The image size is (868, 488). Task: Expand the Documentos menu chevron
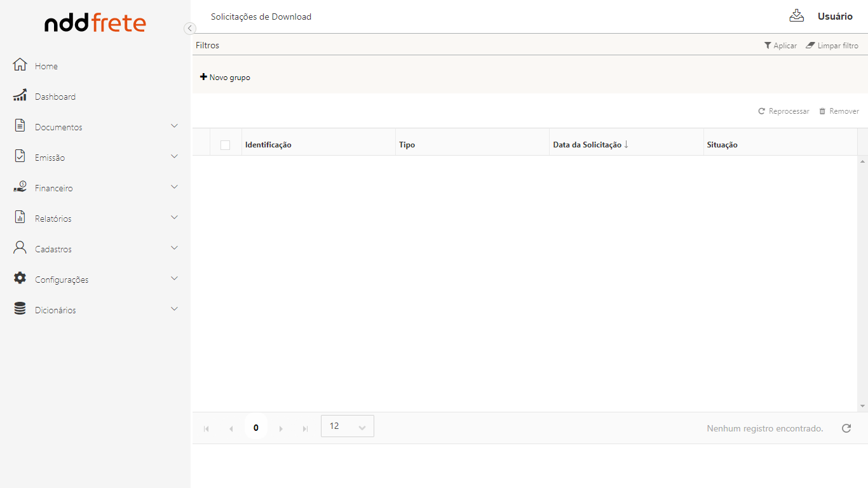click(x=175, y=126)
